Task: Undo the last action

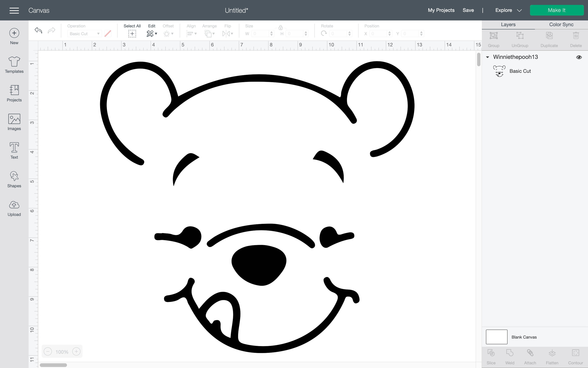Action: [x=38, y=30]
